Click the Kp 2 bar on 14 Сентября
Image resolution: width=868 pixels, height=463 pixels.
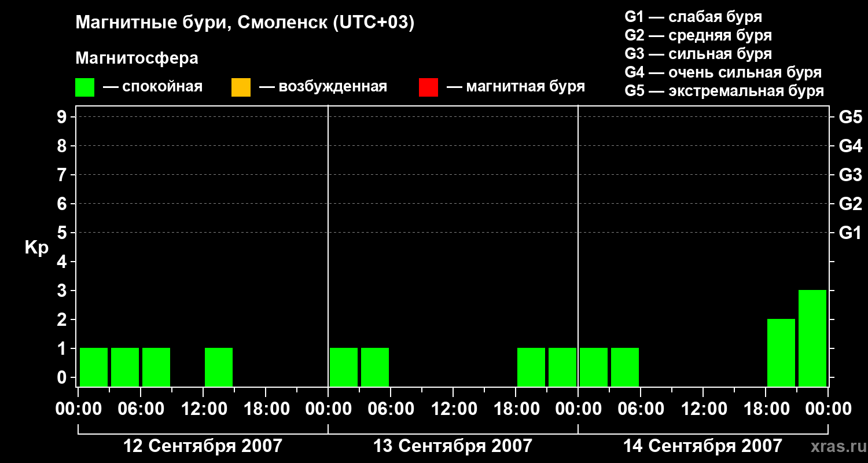[x=781, y=352]
